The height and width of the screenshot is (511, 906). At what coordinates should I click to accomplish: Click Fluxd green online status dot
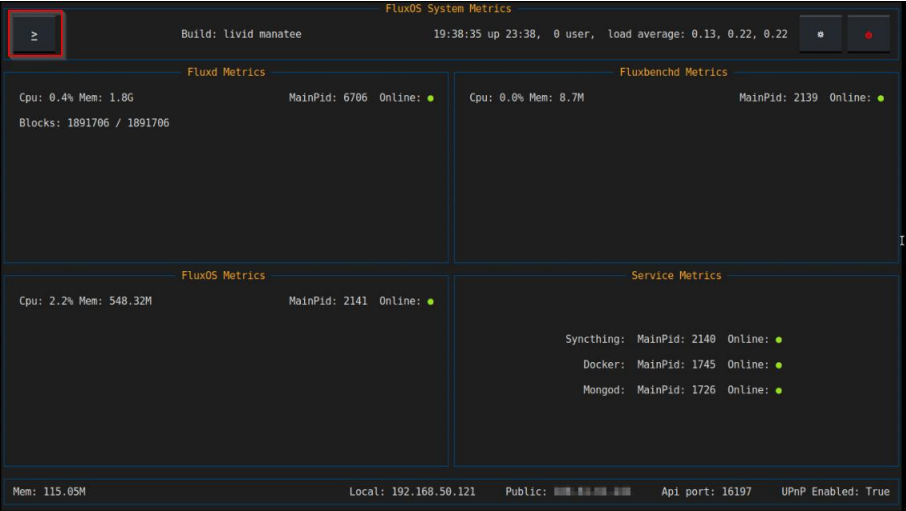[x=430, y=98]
